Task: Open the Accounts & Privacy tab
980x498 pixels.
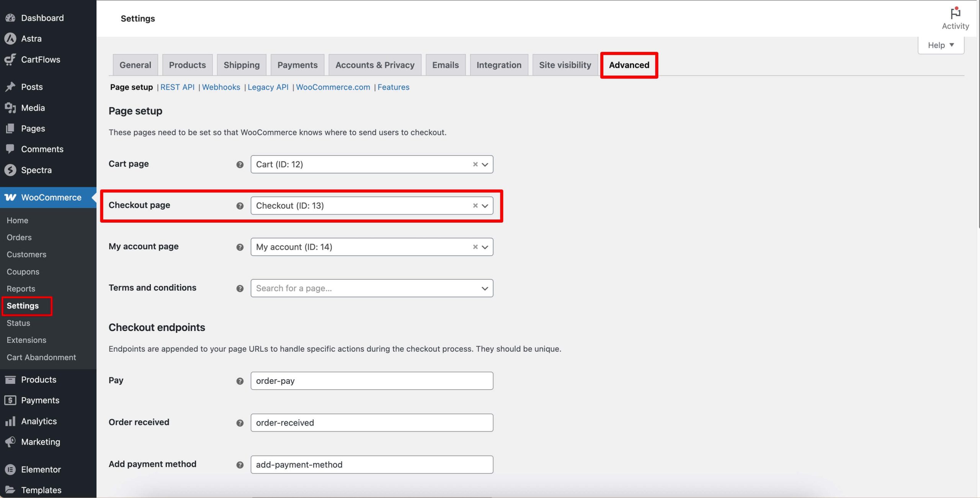Action: click(x=375, y=65)
